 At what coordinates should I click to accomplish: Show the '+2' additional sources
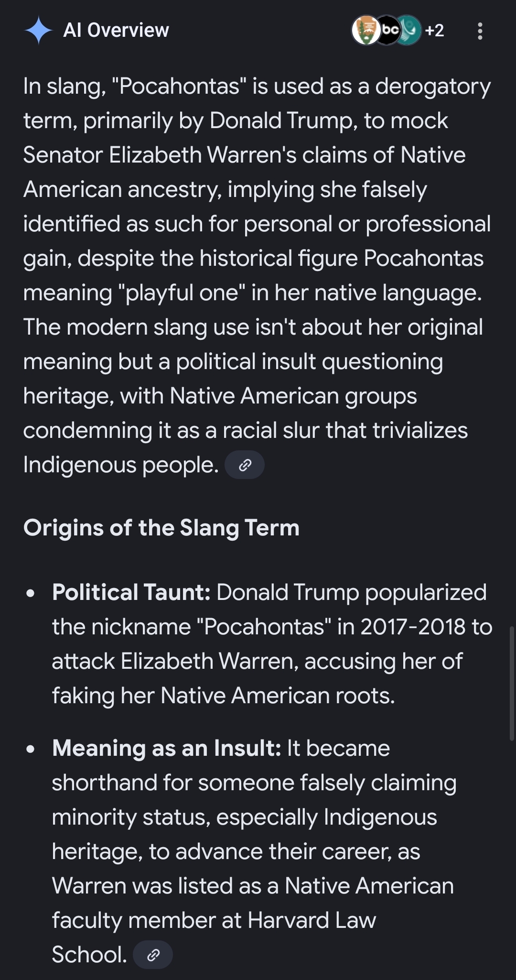pyautogui.click(x=434, y=31)
